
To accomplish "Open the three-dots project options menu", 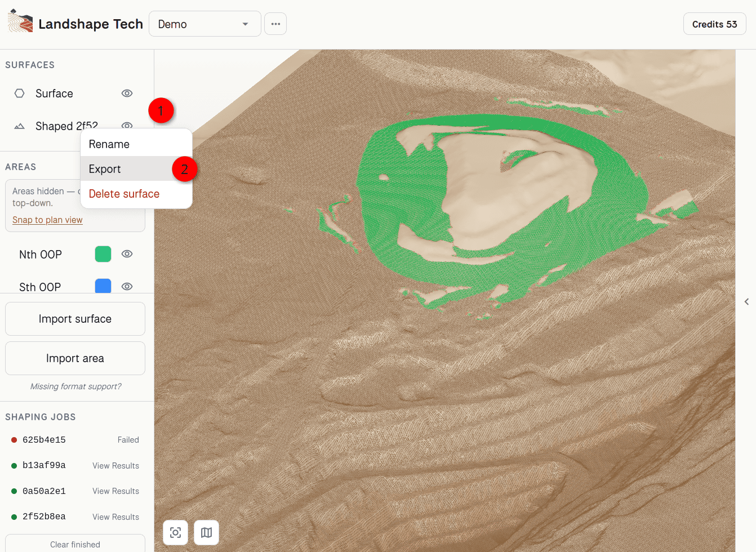I will 275,24.
